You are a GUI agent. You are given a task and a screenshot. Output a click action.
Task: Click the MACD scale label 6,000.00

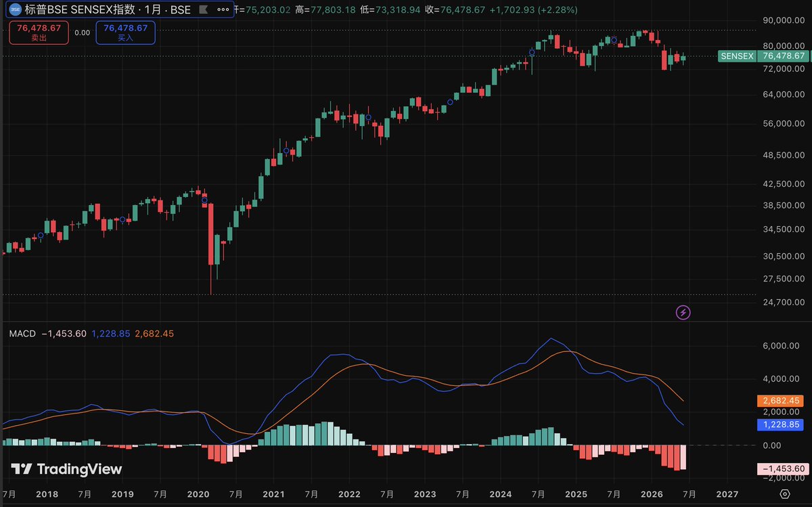tap(782, 346)
